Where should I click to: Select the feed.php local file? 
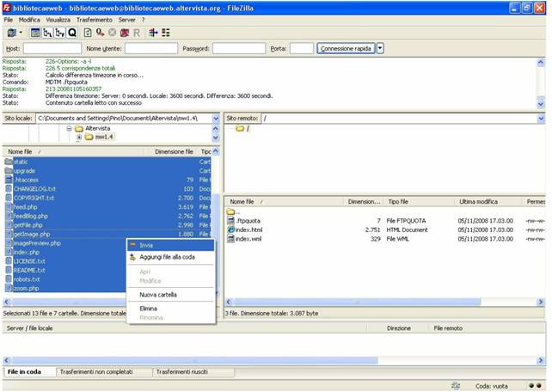click(x=107, y=207)
